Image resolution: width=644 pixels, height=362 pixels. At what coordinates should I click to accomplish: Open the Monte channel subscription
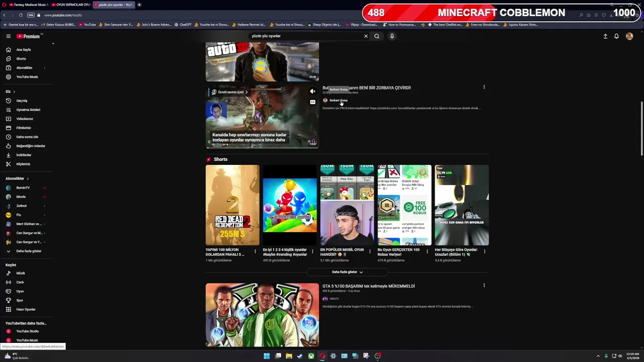(21, 197)
